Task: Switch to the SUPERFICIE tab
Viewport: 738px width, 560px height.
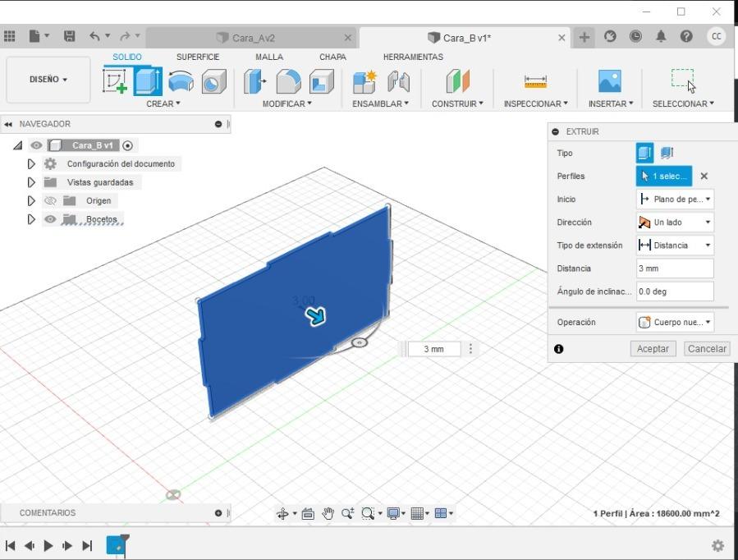Action: point(198,57)
